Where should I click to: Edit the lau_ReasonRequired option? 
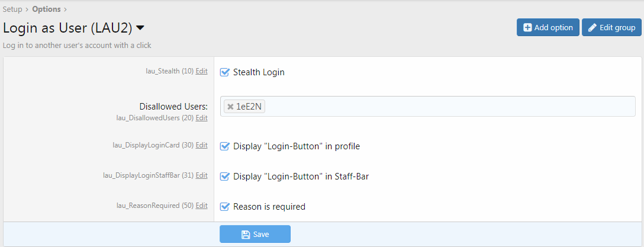click(202, 206)
